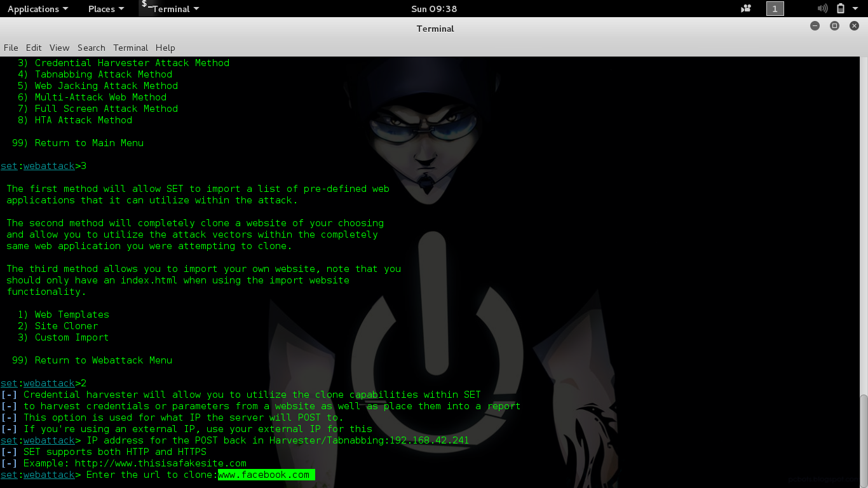The height and width of the screenshot is (488, 868).
Task: Click the Web Jacking Attack Method line
Action: tap(97, 86)
